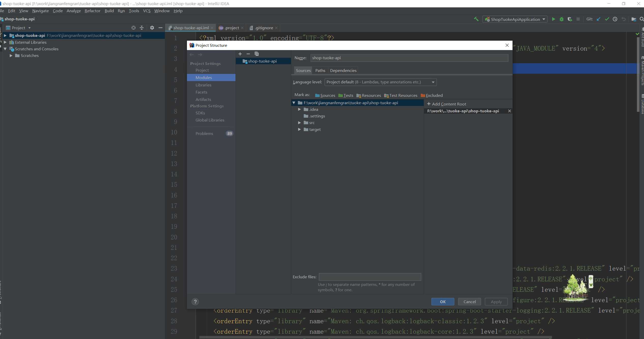The height and width of the screenshot is (339, 644).
Task: Click the Cancel button to discard changes
Action: coord(469,301)
